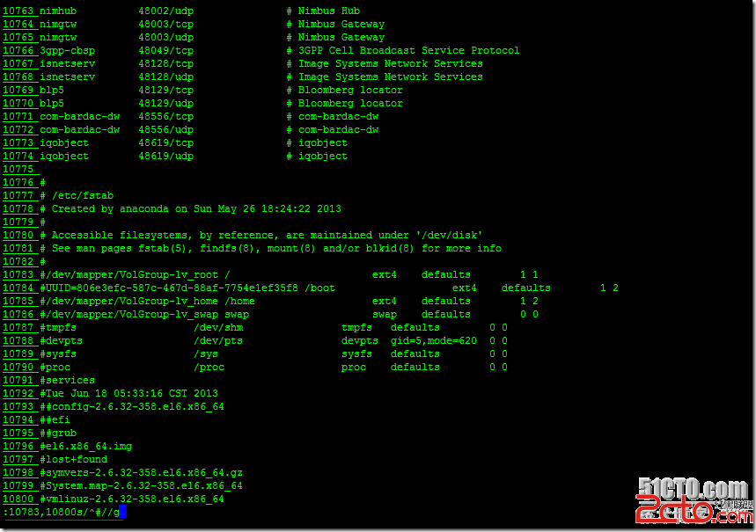Click "#Tue Jun 18 05:33:16 CST 2013" line
Screen dimensions: 756x532
point(128,393)
